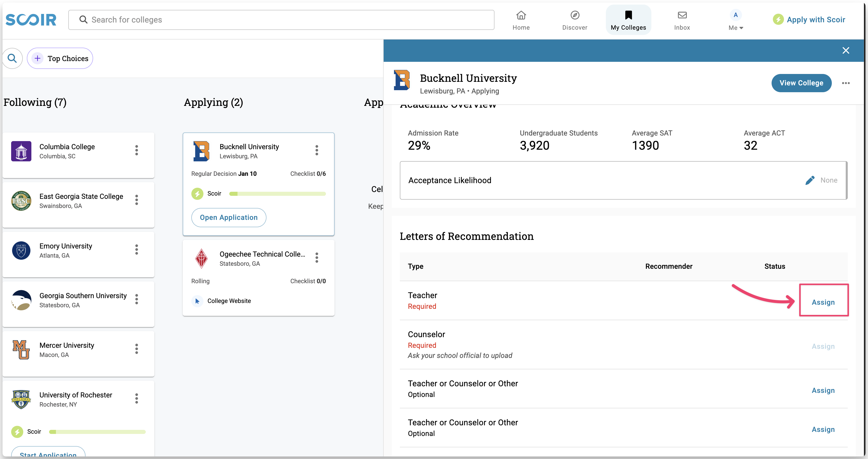Image resolution: width=868 pixels, height=459 pixels.
Task: Click Bucknell Scoir application progress bar
Action: 277,194
